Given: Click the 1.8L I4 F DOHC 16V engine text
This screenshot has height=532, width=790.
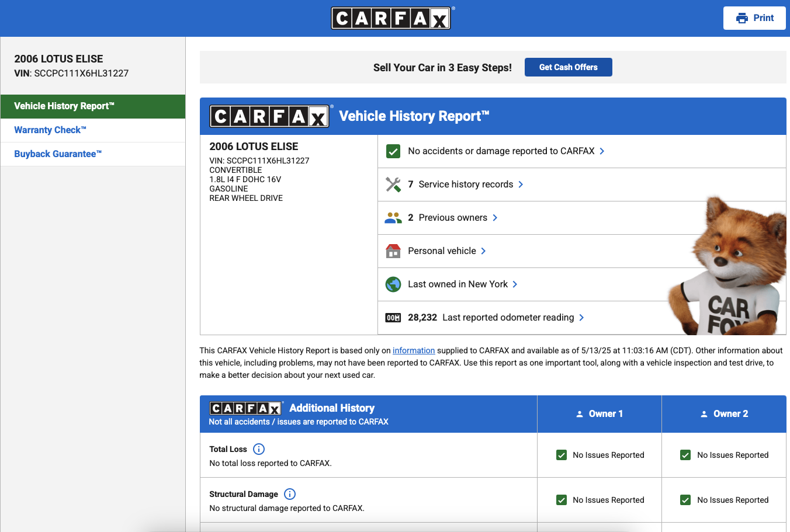Looking at the screenshot, I should click(245, 179).
